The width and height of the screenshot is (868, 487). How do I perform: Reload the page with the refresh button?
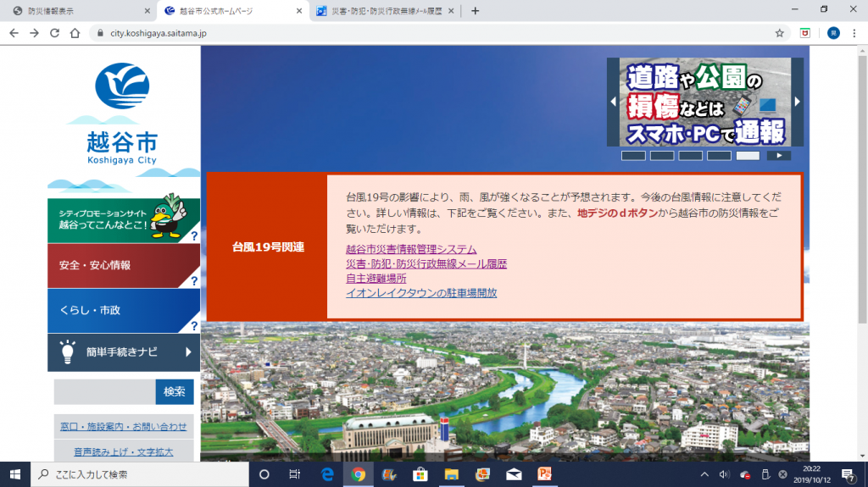tap(55, 33)
